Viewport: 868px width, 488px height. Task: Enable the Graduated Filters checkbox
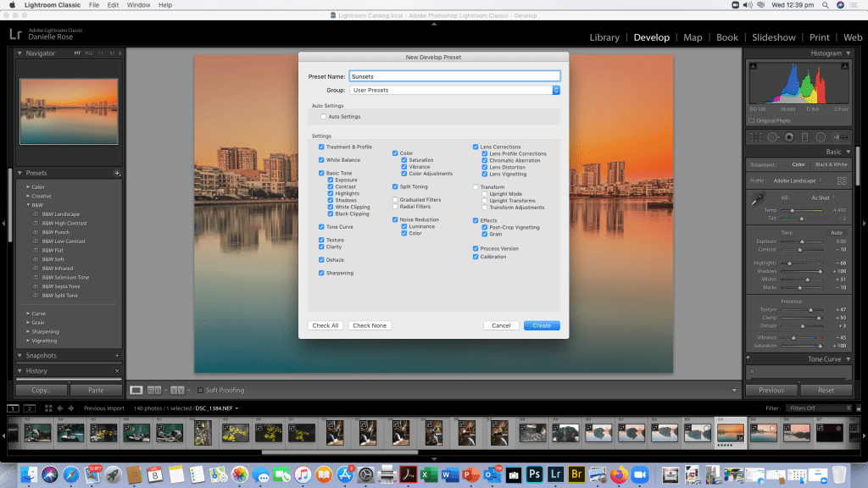point(395,200)
